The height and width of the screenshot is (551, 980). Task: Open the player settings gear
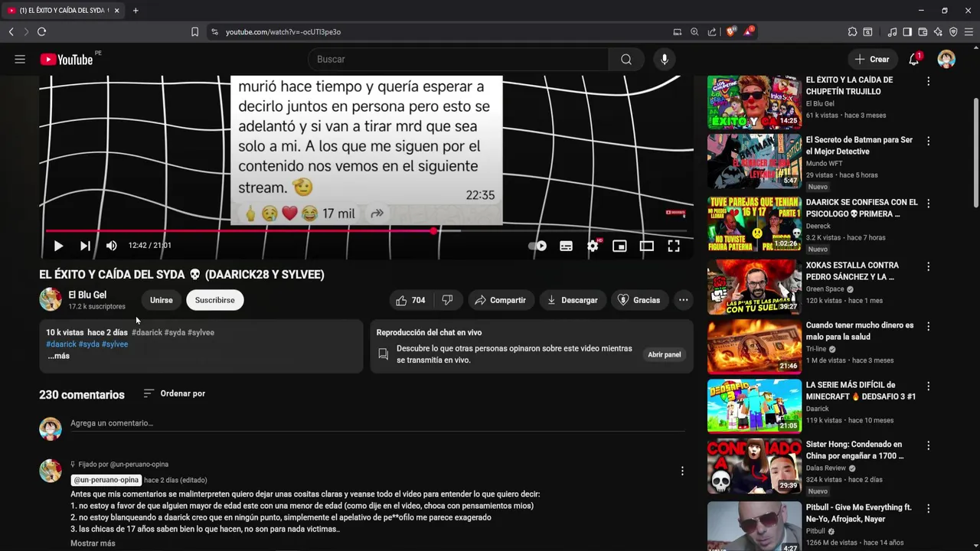pos(593,246)
